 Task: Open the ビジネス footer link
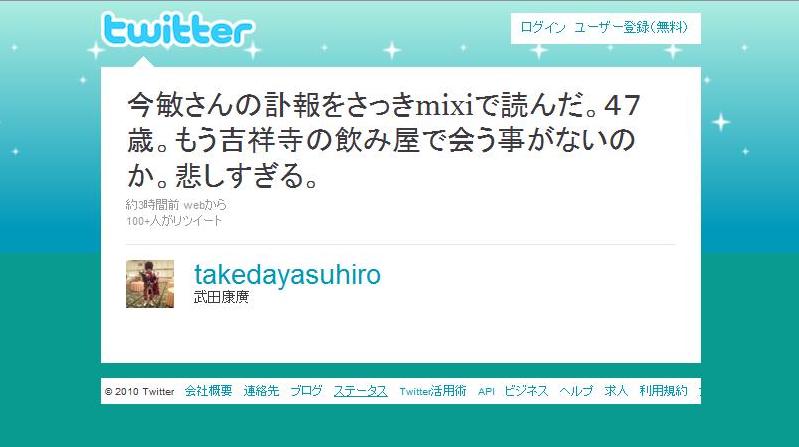pyautogui.click(x=526, y=391)
